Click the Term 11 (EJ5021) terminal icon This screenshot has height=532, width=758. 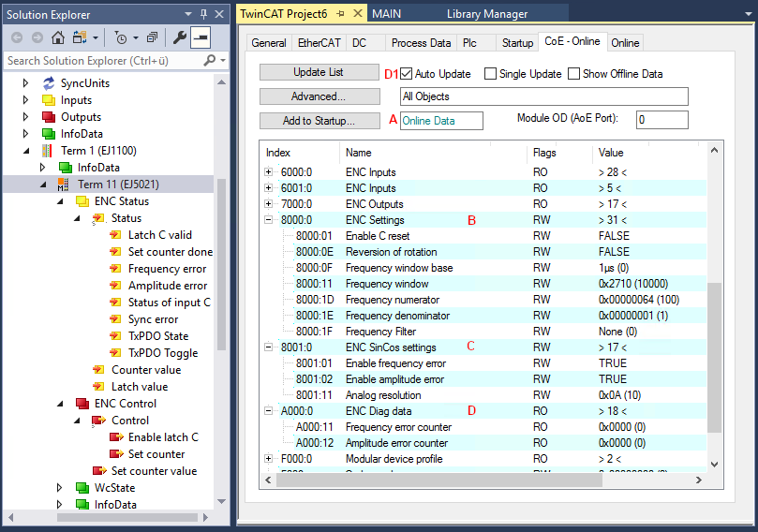[63, 185]
